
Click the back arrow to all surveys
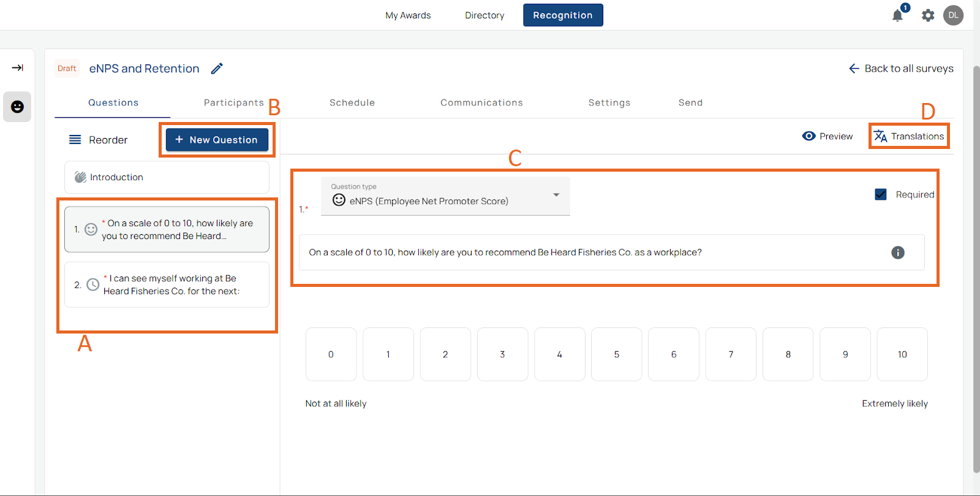(x=854, y=69)
